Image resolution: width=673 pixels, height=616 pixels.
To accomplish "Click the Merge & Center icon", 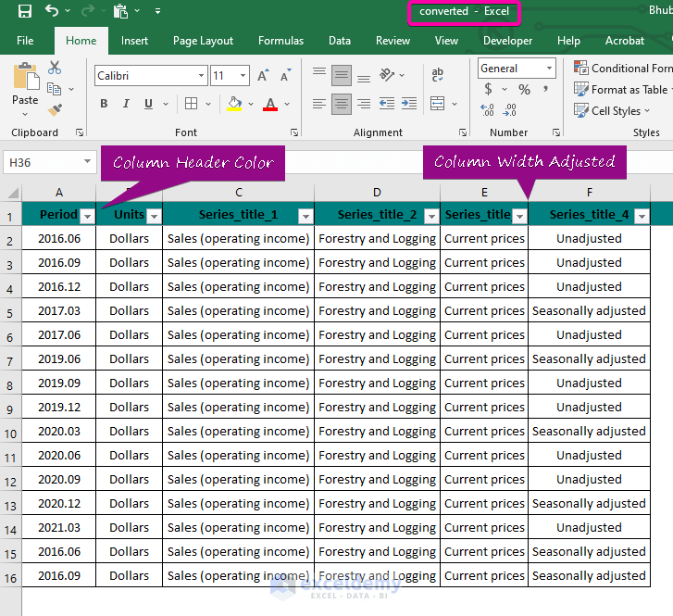I will point(437,104).
